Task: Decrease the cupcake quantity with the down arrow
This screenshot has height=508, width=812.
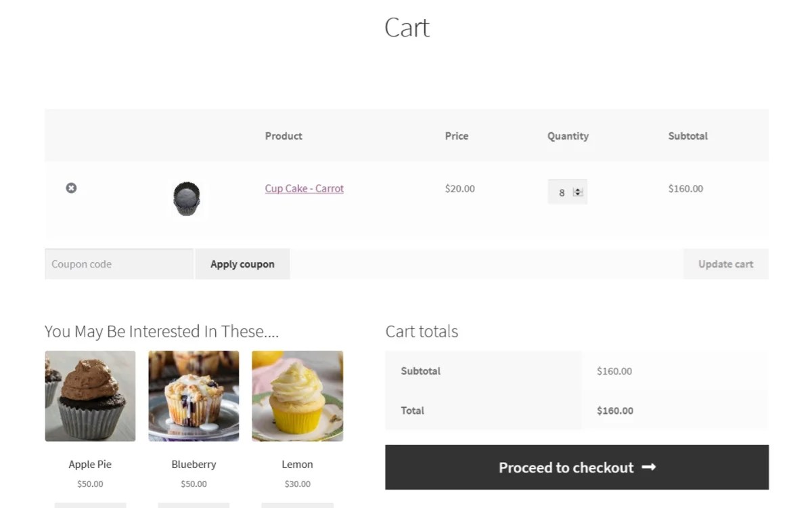Action: pyautogui.click(x=579, y=195)
